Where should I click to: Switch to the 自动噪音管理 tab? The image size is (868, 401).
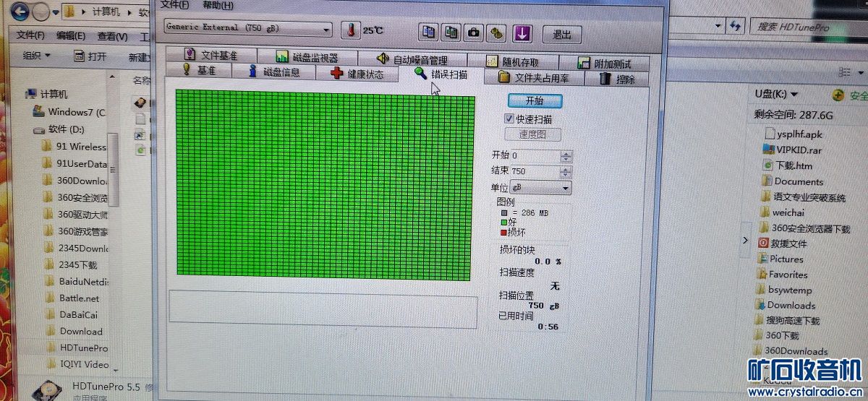pyautogui.click(x=412, y=59)
